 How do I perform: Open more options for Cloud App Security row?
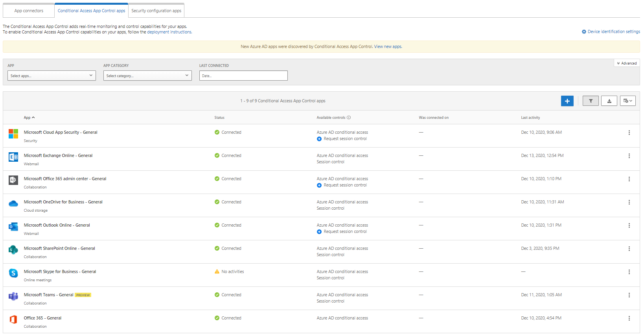(629, 133)
